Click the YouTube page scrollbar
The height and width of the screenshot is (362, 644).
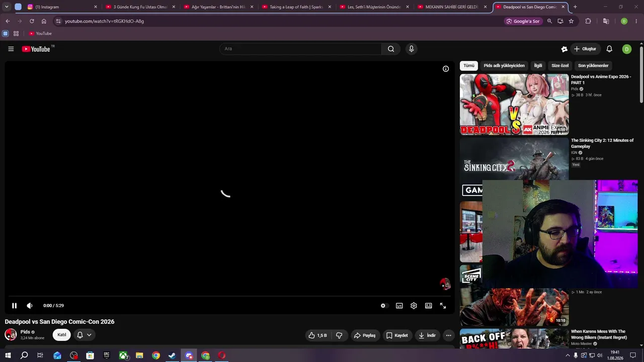coord(641,75)
